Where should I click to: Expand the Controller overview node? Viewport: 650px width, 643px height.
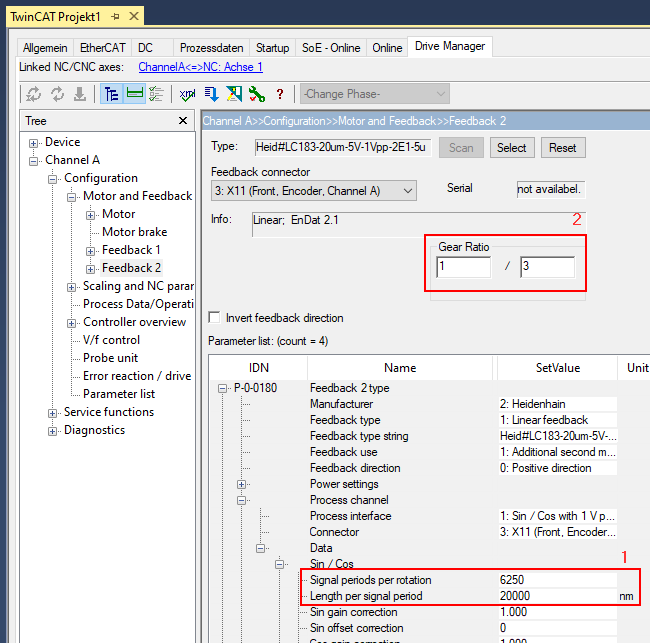[71, 323]
